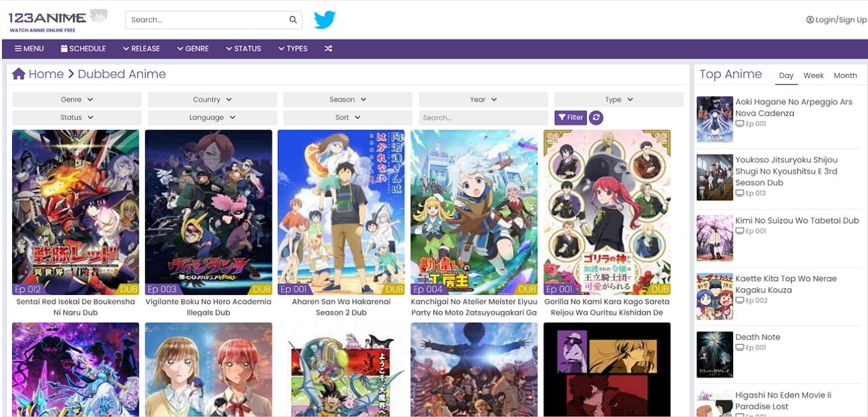
Task: Select Month tab in Top Anime
Action: pos(845,75)
